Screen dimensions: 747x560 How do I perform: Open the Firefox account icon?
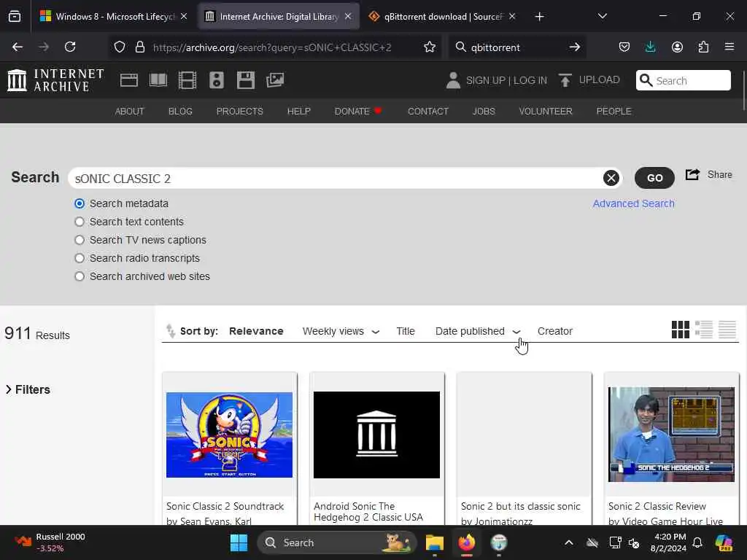[x=677, y=47]
